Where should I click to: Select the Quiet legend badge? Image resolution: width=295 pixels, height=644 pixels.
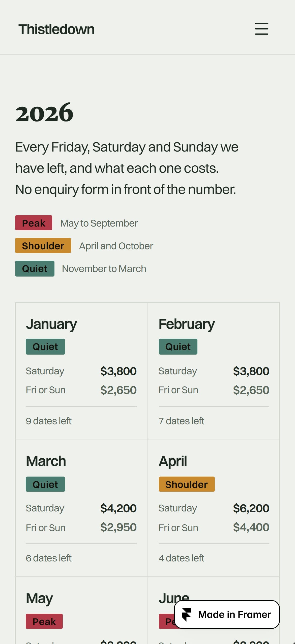35,268
